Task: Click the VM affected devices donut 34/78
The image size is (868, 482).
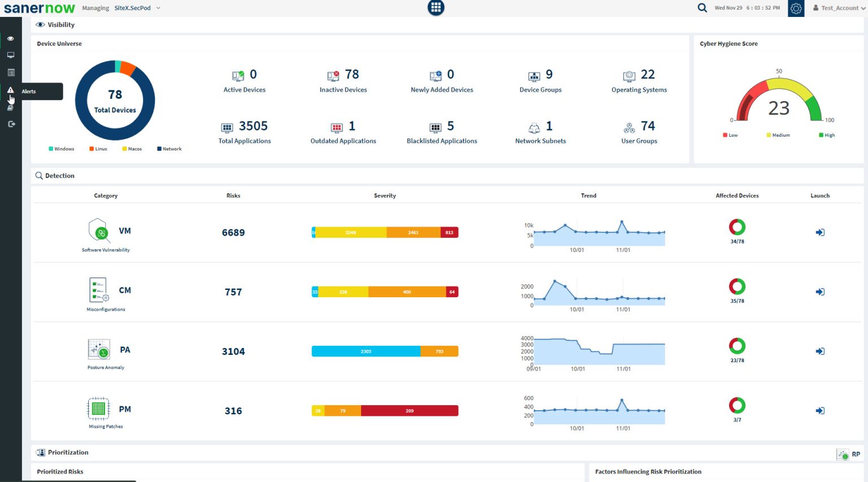Action: [x=737, y=227]
